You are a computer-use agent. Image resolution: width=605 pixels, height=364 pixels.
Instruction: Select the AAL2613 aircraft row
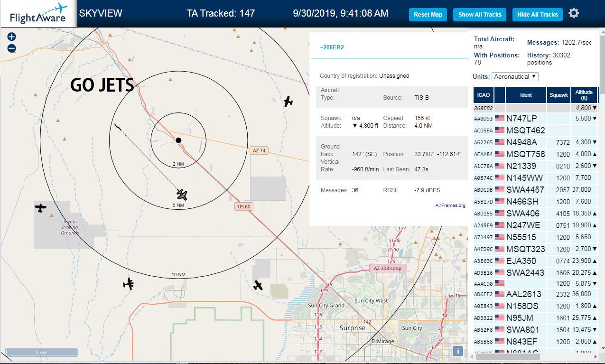pyautogui.click(x=536, y=294)
